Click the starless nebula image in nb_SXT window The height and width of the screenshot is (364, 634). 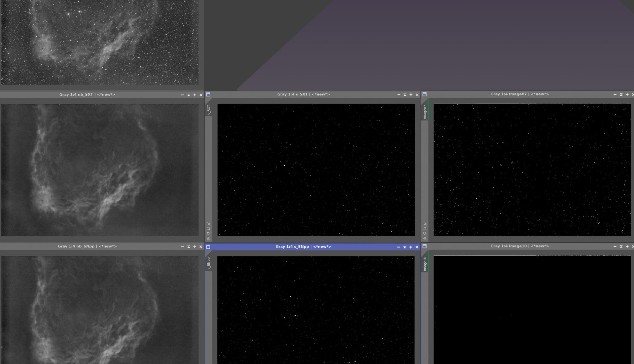point(100,170)
